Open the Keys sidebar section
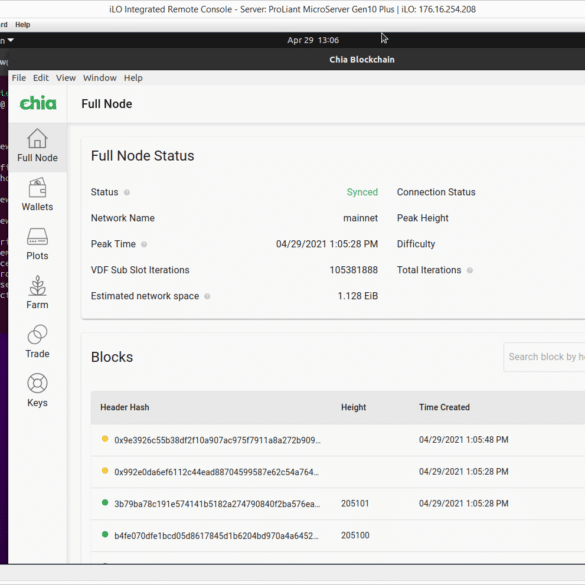The width and height of the screenshot is (585, 585). coord(37,391)
